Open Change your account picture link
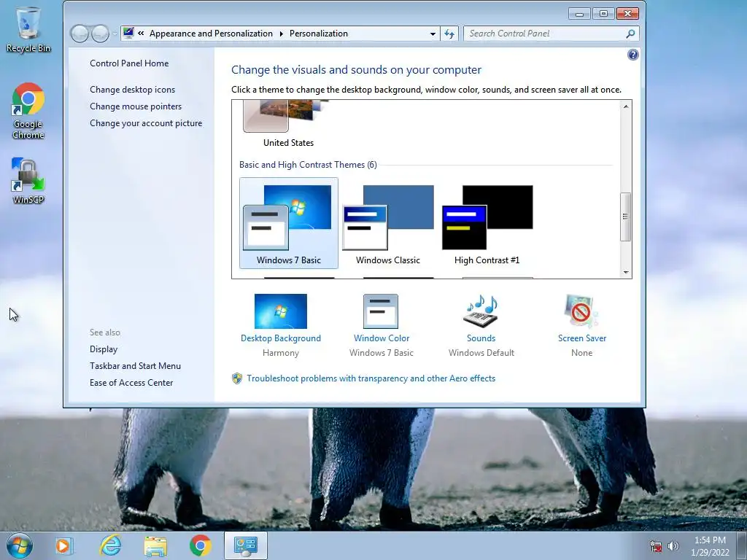This screenshot has width=747, height=560. point(146,122)
